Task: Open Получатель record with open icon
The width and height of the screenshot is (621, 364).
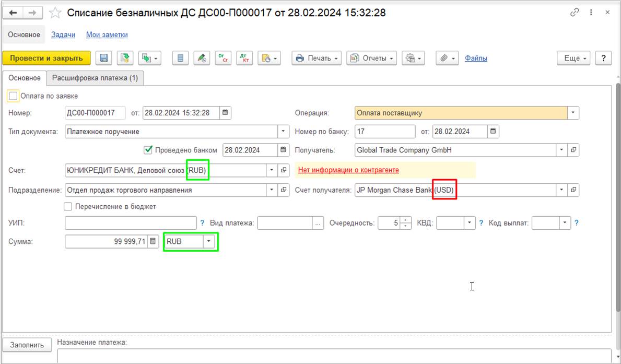Action: tap(573, 150)
